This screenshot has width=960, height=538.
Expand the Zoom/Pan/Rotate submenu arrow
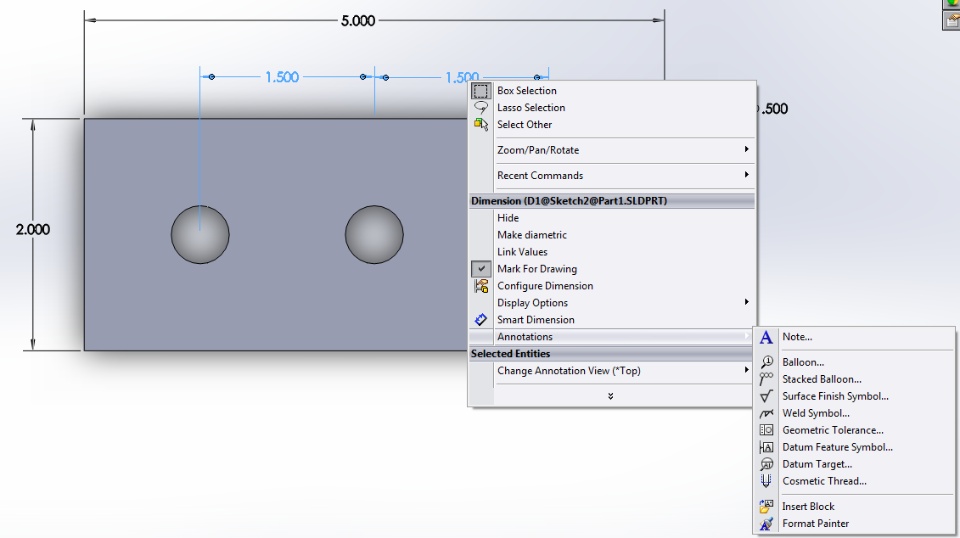pos(746,149)
